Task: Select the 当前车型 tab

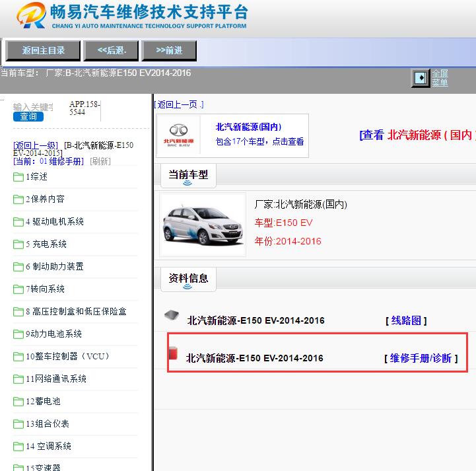Action: [x=188, y=176]
